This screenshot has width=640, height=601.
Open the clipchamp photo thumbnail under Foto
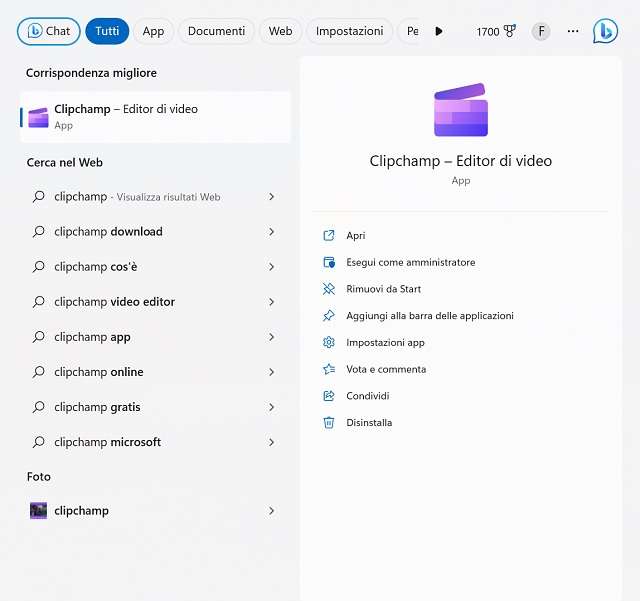pyautogui.click(x=38, y=511)
